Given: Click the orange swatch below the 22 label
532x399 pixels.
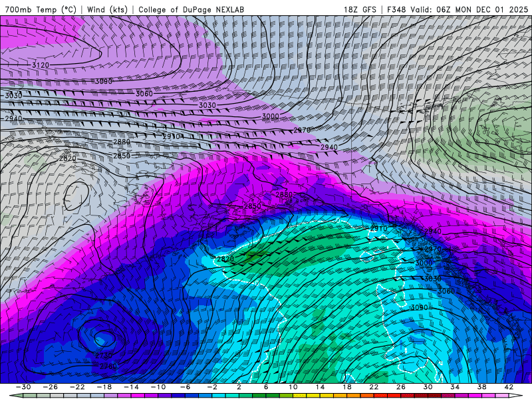Looking at the screenshot, I should [367, 396].
